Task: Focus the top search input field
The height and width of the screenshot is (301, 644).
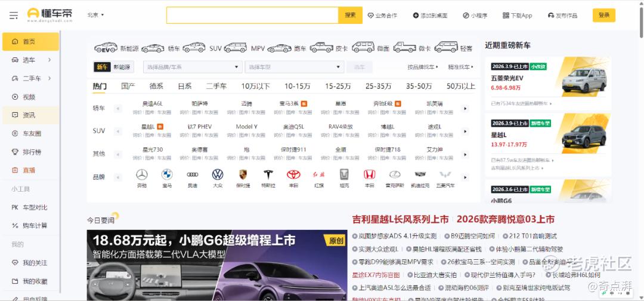Action: pyautogui.click(x=252, y=15)
